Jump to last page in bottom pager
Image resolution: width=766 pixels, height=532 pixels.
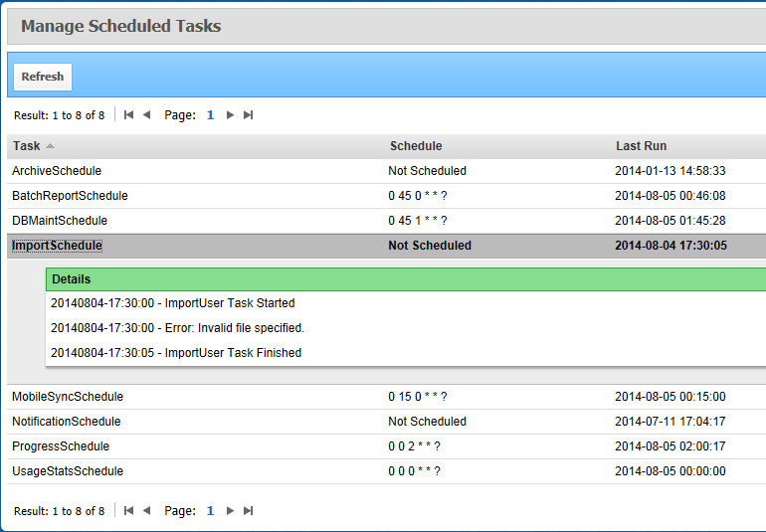tap(249, 511)
